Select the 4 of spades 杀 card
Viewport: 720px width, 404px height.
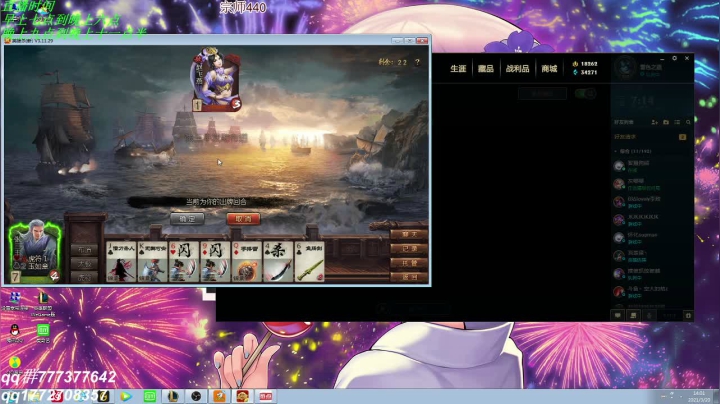pos(278,262)
